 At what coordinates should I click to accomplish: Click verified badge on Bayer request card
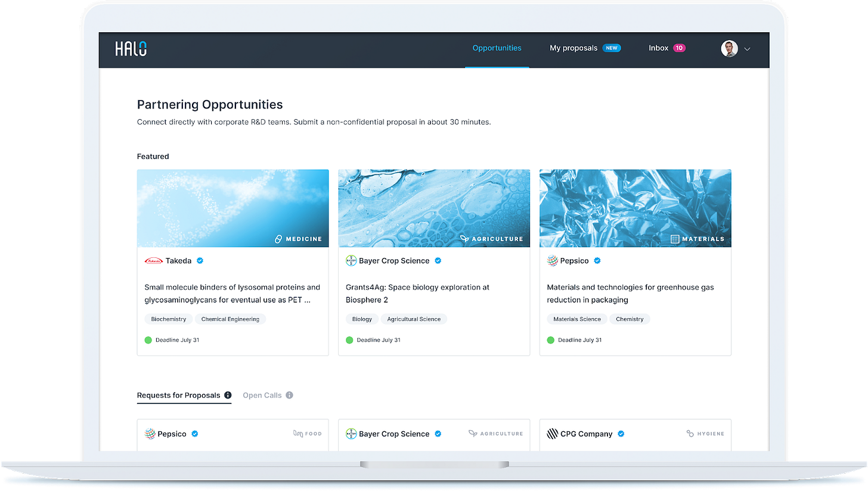[438, 434]
